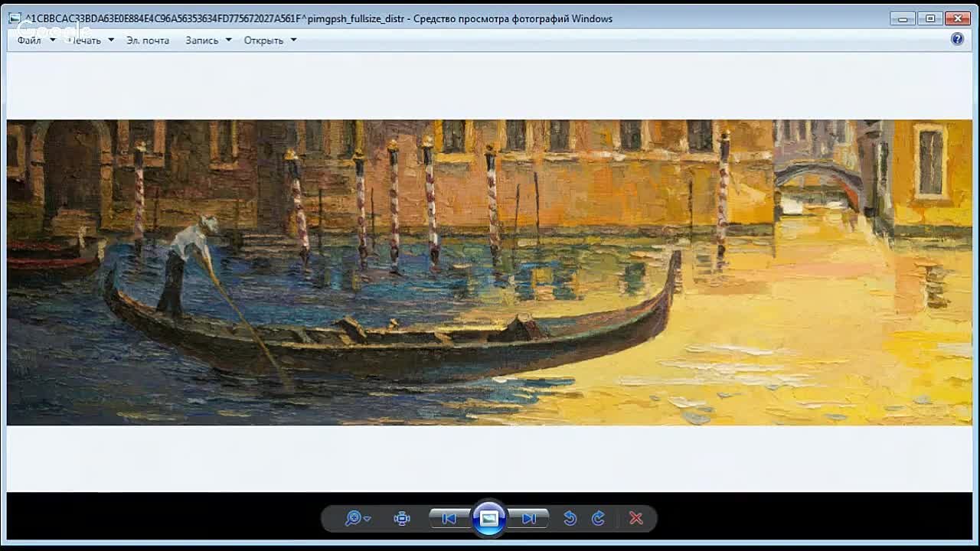This screenshot has width=980, height=551.
Task: Start the slideshow with the center round button
Action: tap(488, 518)
